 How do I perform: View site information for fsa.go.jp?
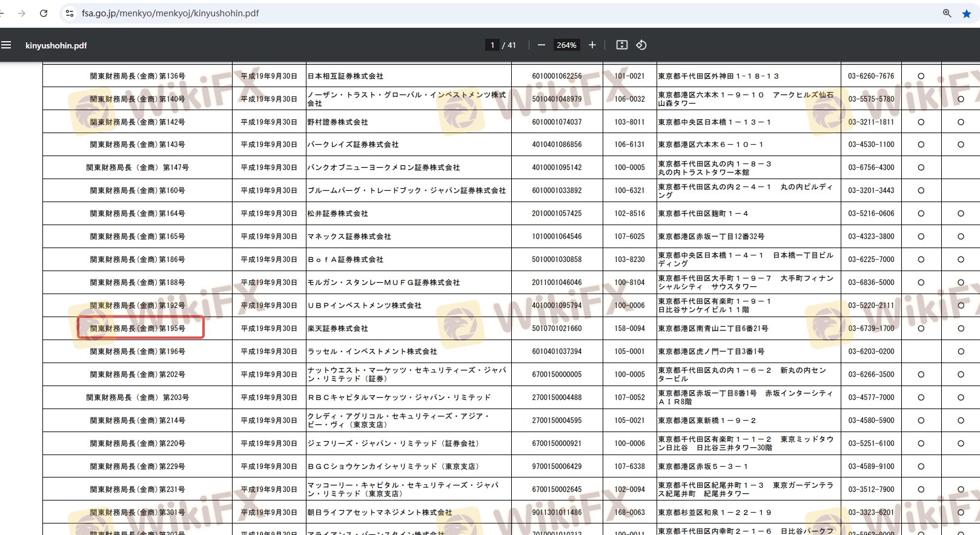(70, 13)
